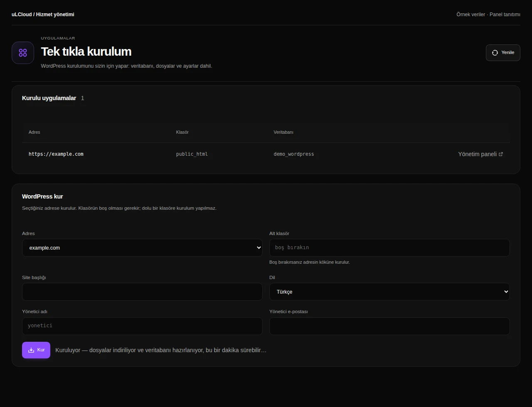The width and height of the screenshot is (532, 407).
Task: Focus the Yönetici e-postası input field
Action: pos(389,326)
